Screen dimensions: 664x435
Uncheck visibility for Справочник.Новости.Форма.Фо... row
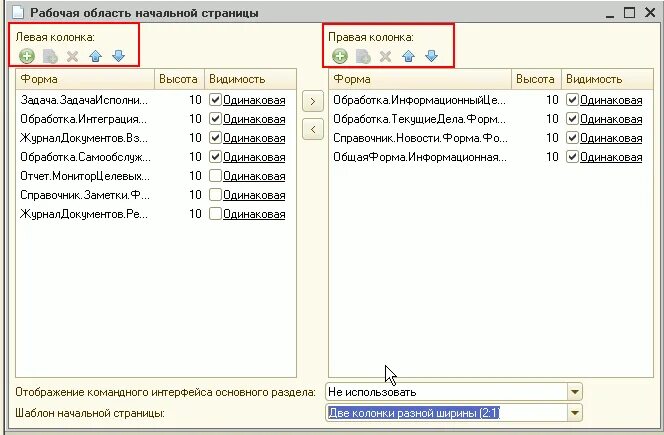(572, 138)
